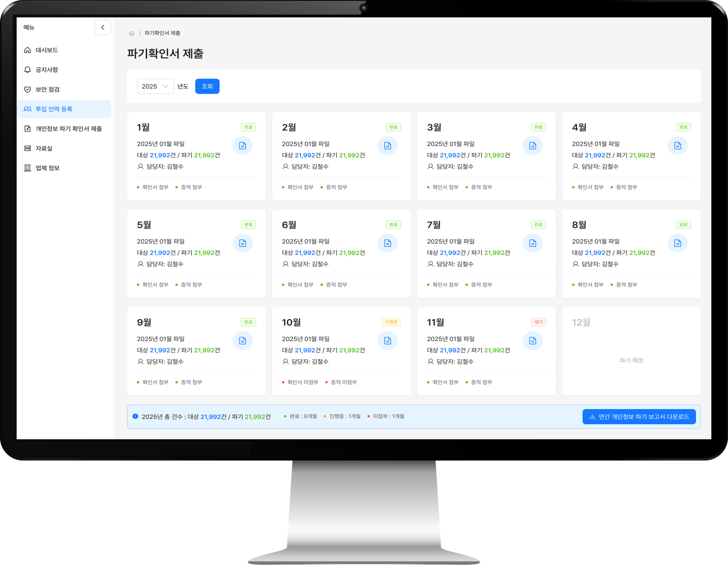The width and height of the screenshot is (728, 565).
Task: Click the 진행중 status tag on 10월
Action: (x=391, y=322)
